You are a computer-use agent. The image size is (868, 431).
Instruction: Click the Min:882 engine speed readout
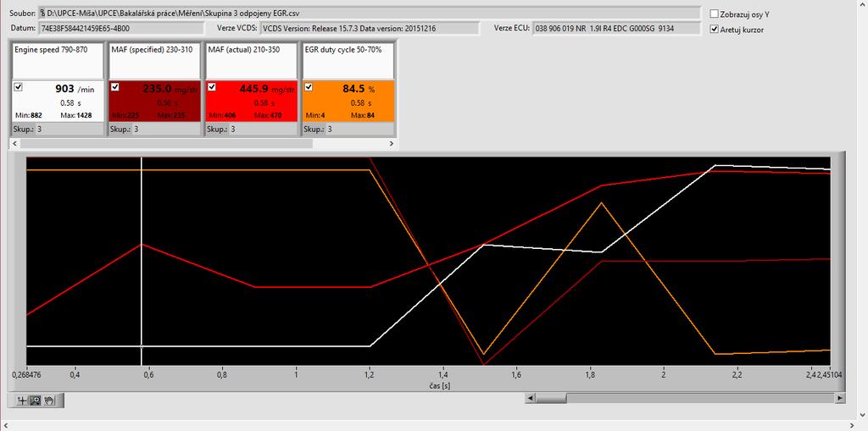29,115
